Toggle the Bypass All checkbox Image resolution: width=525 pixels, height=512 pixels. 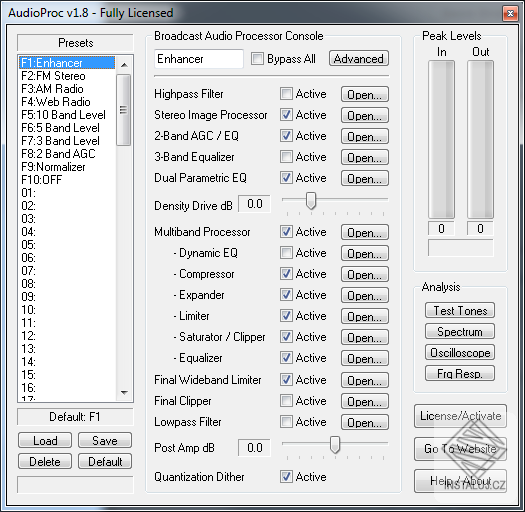point(257,59)
